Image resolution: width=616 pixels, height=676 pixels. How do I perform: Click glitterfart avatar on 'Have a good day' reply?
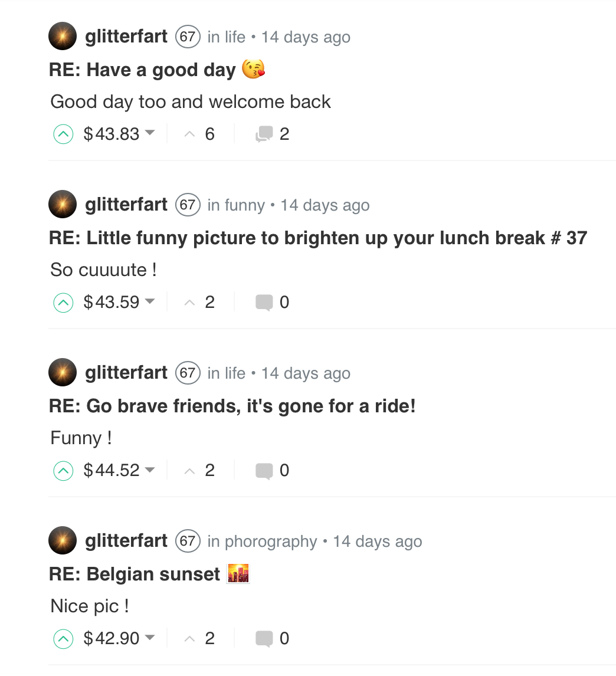pyautogui.click(x=63, y=37)
